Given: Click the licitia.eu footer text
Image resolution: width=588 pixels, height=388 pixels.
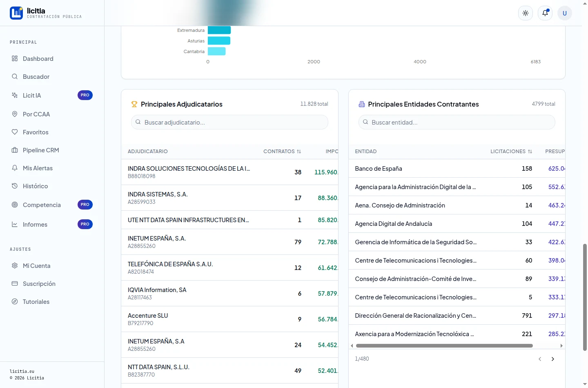Looking at the screenshot, I should (22, 372).
